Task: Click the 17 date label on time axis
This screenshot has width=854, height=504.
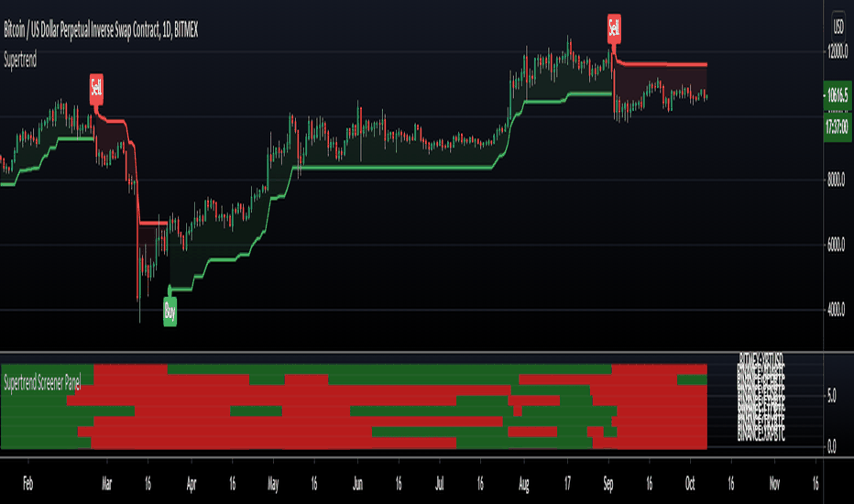Action: (567, 483)
